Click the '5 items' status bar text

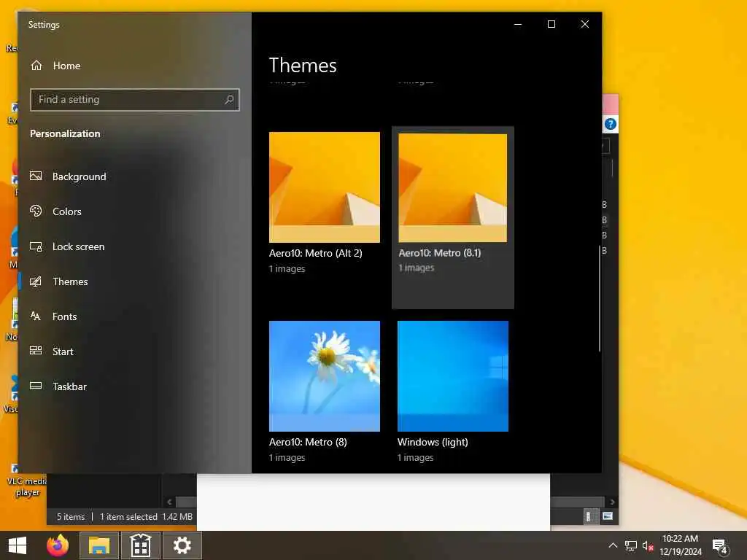coord(71,517)
